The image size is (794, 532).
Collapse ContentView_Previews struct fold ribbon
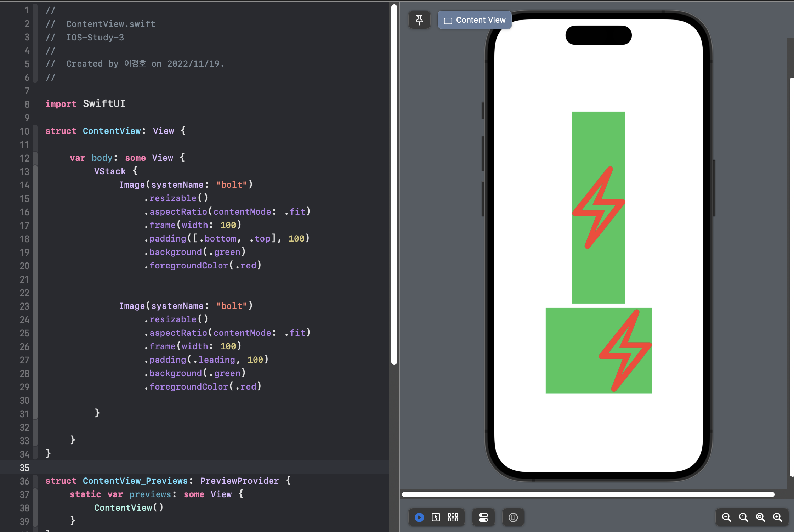[x=35, y=481]
